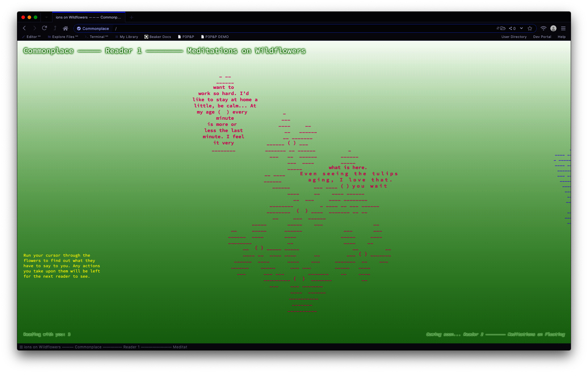This screenshot has height=373, width=588.
Task: Click the sync folder icon in address bar
Action: pos(501,28)
